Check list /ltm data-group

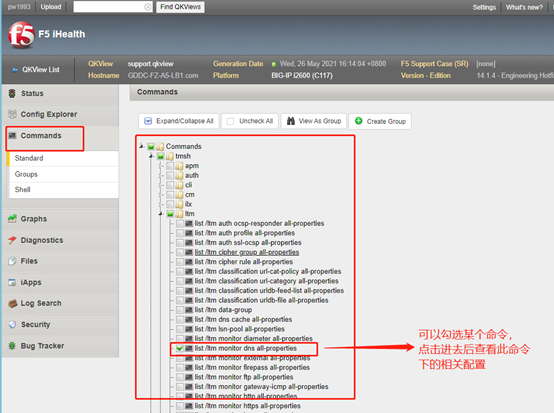[x=180, y=310]
